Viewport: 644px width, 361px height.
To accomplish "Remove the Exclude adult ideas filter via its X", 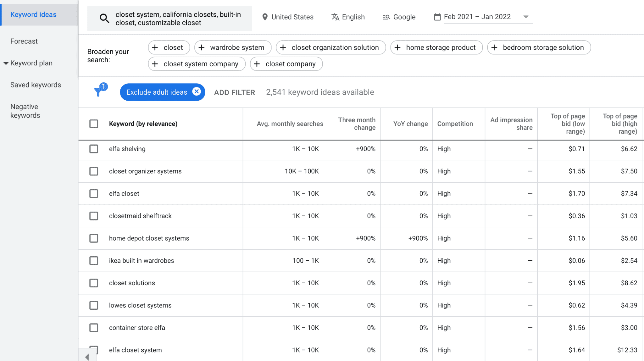I will point(197,92).
